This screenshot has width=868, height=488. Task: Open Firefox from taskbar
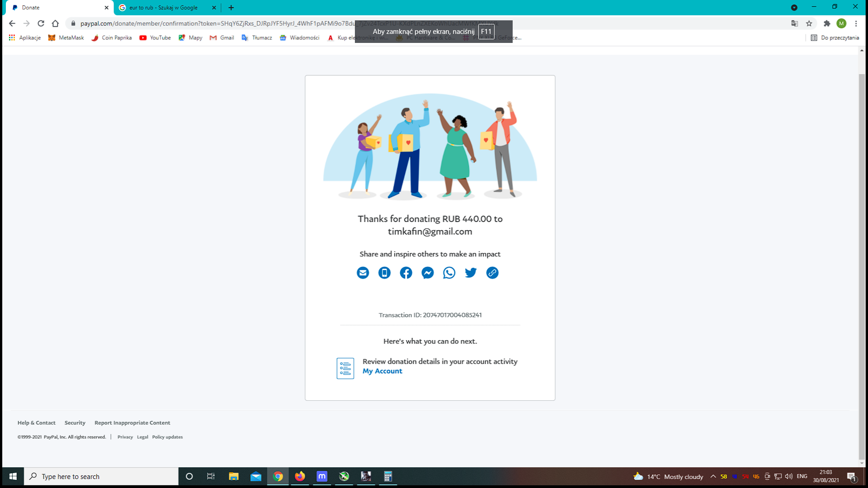(300, 476)
